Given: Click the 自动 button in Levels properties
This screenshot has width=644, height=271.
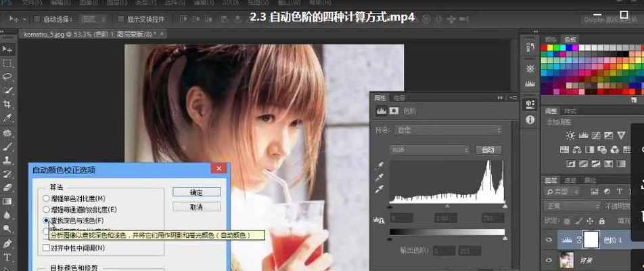Looking at the screenshot, I should coord(488,150).
